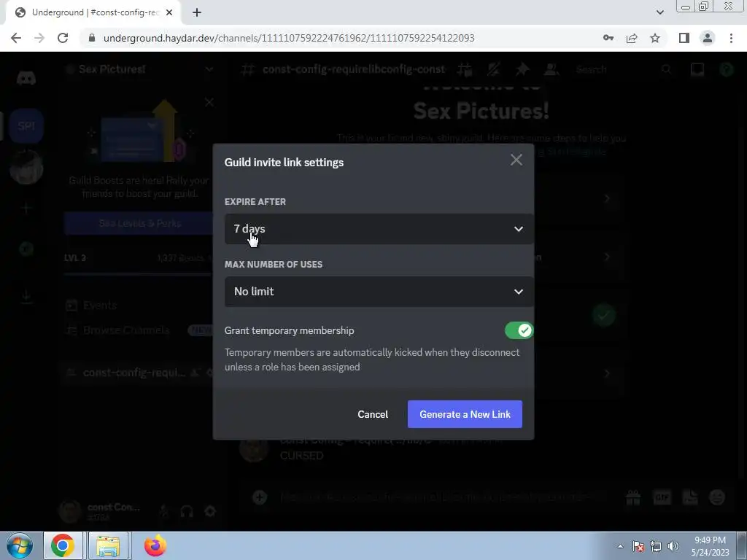This screenshot has height=560, width=747.
Task: Open Chrome from the taskbar
Action: [63, 545]
